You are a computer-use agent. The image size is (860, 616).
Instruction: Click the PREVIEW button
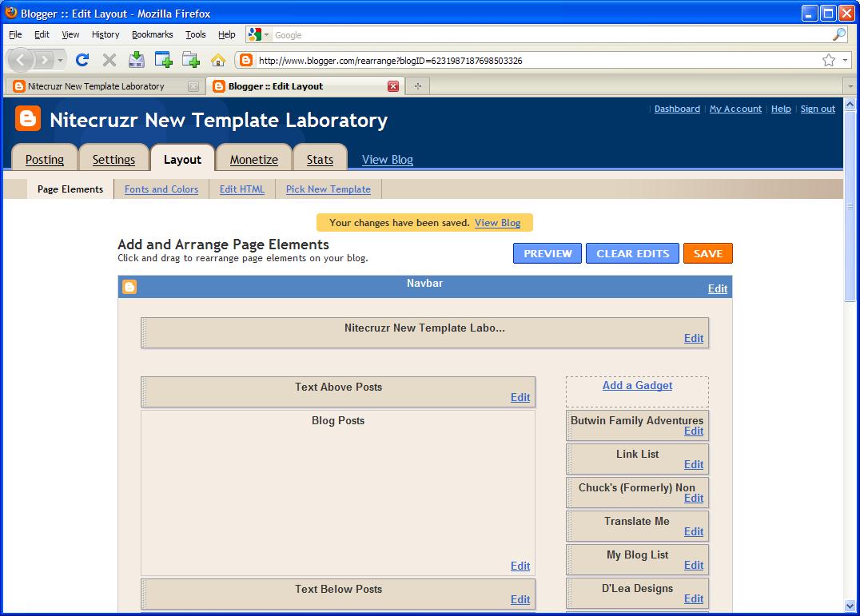click(x=547, y=253)
